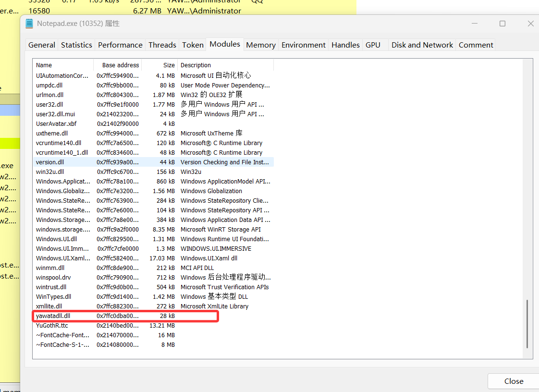Select the UserAvatar.xbf entry
The height and width of the screenshot is (392, 539).
pos(153,124)
